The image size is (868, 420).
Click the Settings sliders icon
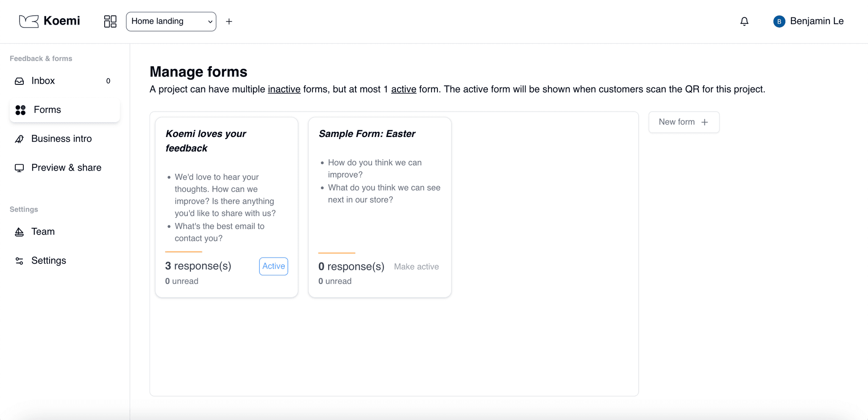19,261
